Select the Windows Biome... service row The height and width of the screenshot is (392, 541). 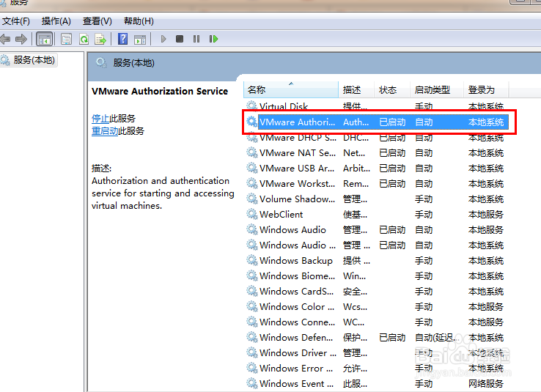pyautogui.click(x=376, y=276)
